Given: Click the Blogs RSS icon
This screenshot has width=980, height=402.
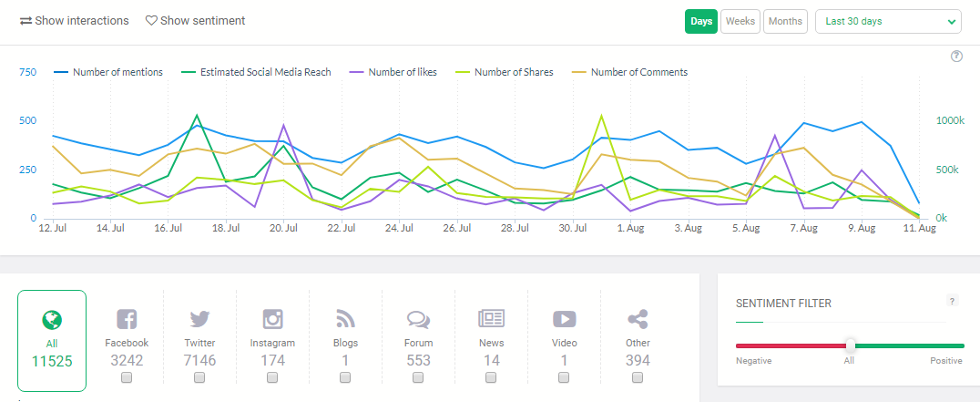Looking at the screenshot, I should 345,319.
